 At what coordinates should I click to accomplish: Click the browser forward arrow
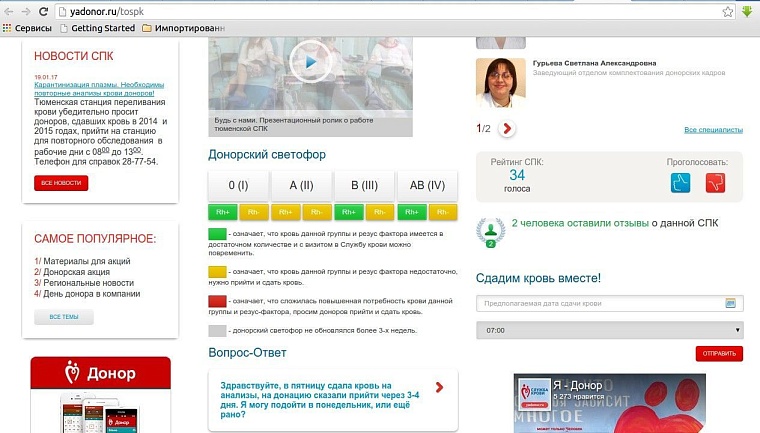coord(26,11)
